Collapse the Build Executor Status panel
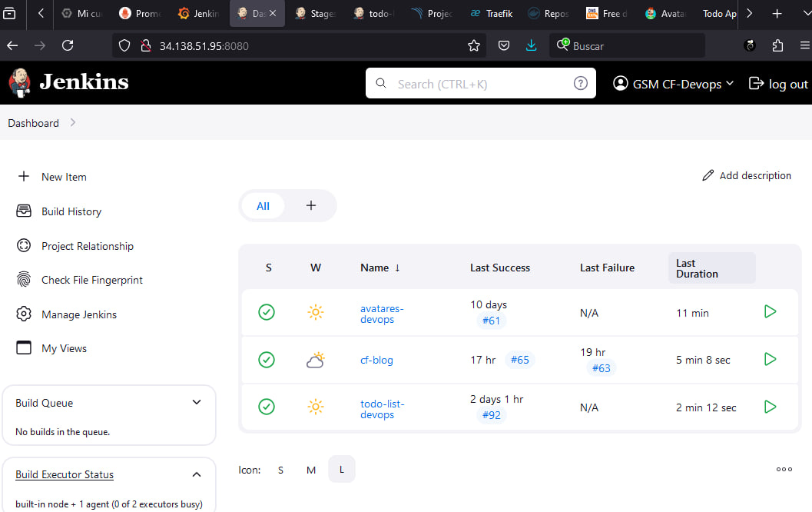812x512 pixels. [197, 474]
